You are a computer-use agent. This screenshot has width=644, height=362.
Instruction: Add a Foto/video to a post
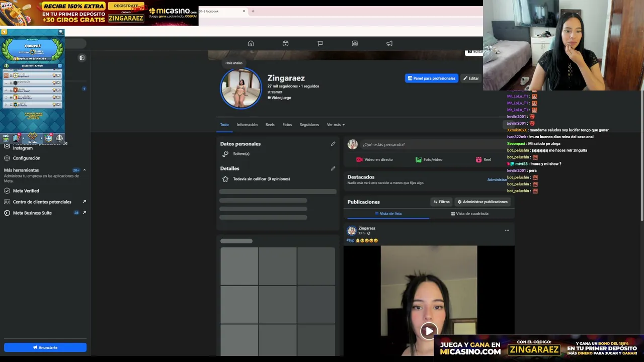point(429,160)
